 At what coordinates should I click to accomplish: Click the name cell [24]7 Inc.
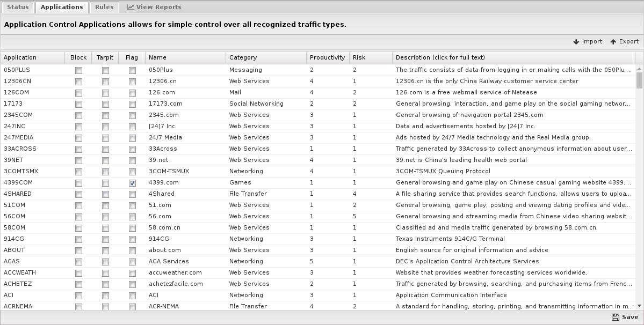(x=186, y=126)
